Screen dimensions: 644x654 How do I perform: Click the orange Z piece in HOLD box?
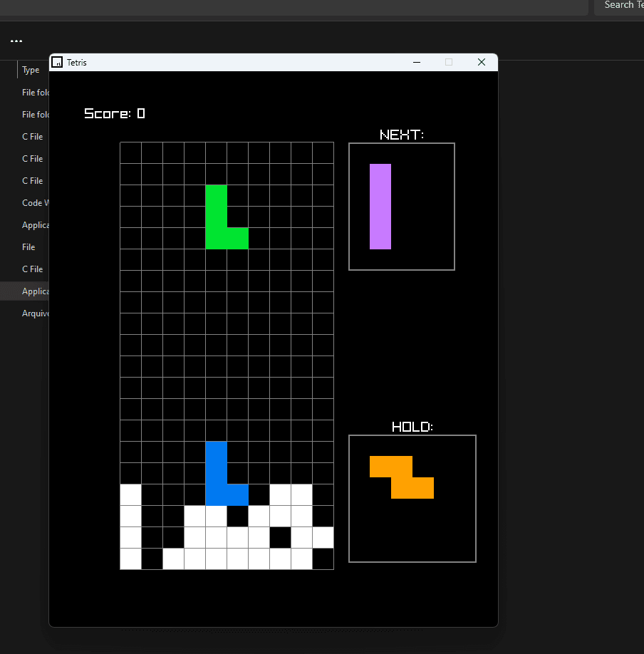tap(402, 477)
